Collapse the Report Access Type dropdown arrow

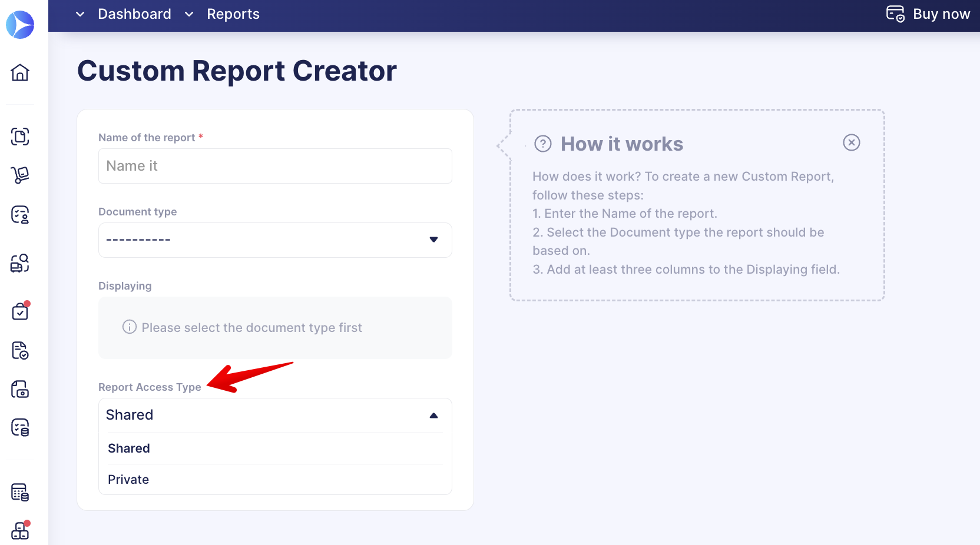(434, 416)
